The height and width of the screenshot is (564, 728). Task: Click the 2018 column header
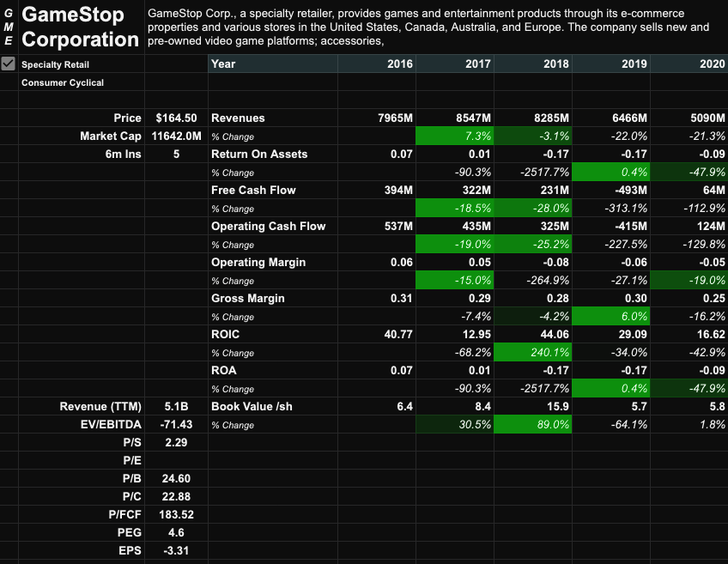tap(532, 64)
